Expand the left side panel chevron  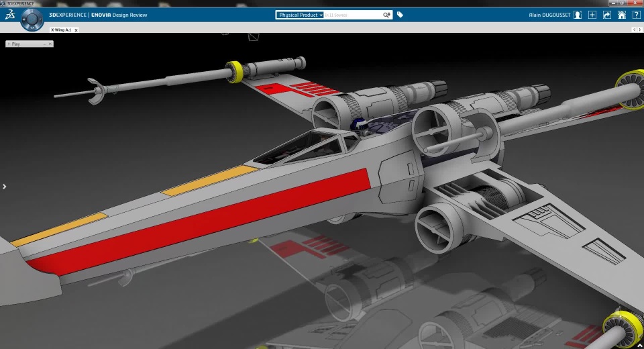pos(4,187)
